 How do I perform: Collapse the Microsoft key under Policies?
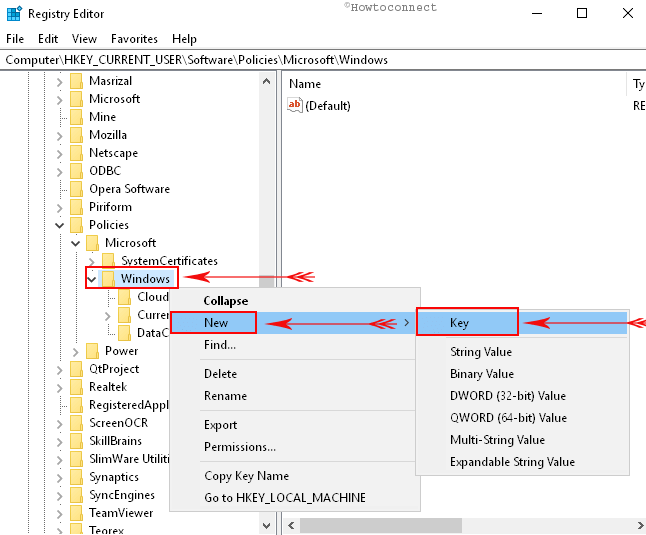tap(75, 243)
